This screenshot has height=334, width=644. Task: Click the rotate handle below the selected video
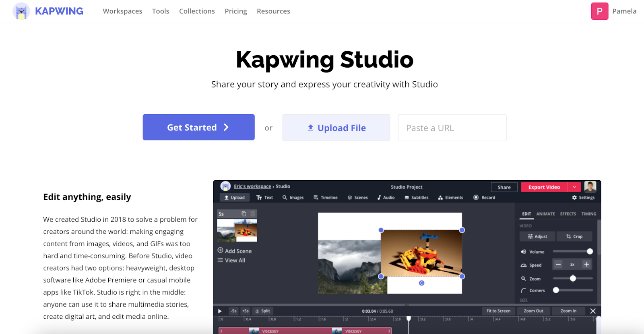[x=421, y=283]
